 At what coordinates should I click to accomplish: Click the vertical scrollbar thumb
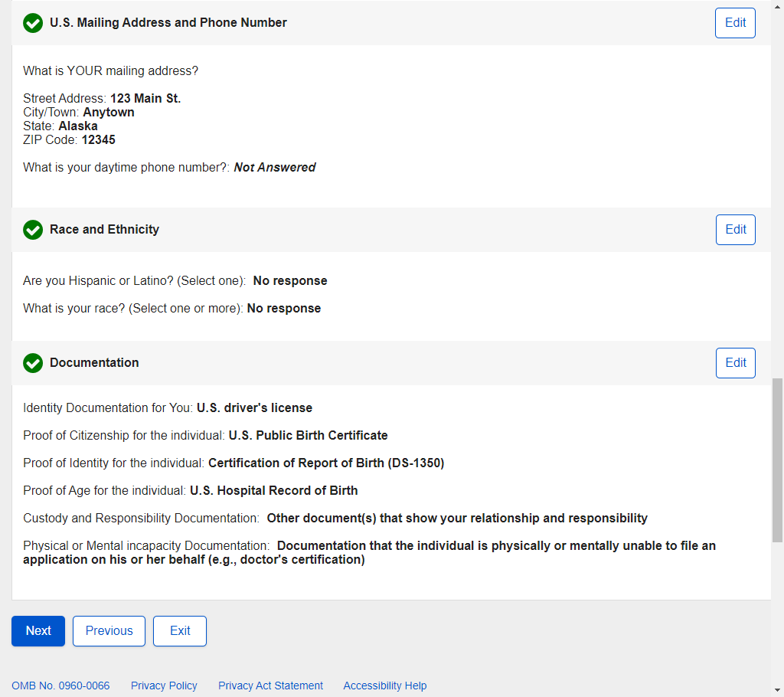tap(777, 460)
